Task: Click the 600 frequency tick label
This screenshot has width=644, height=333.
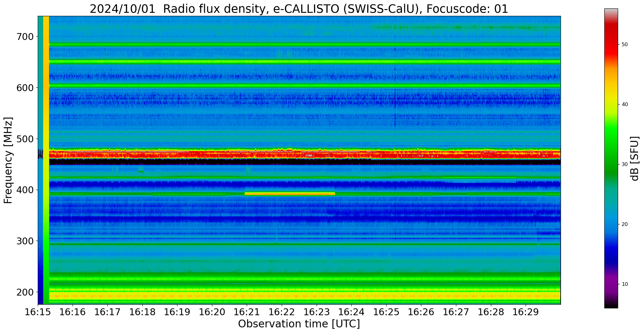Action: 25,88
